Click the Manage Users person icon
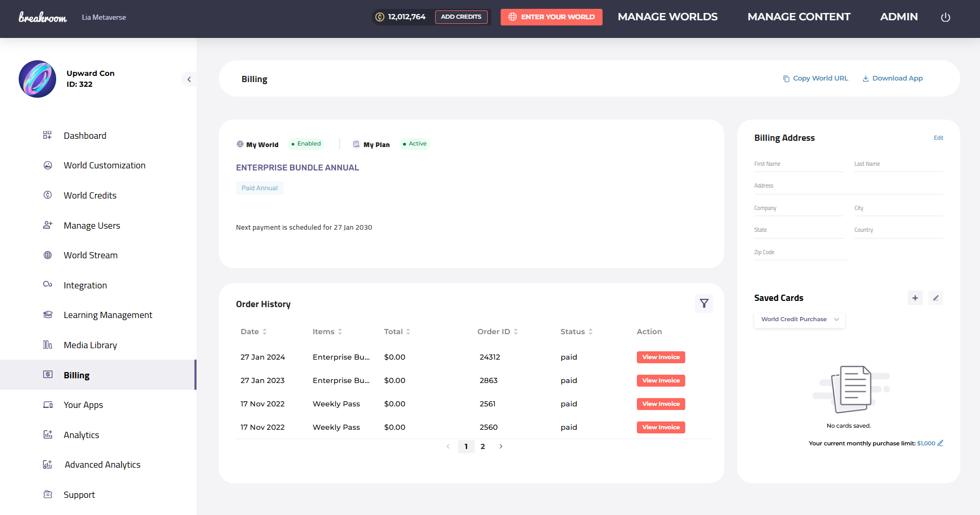This screenshot has height=515, width=980. pos(47,225)
